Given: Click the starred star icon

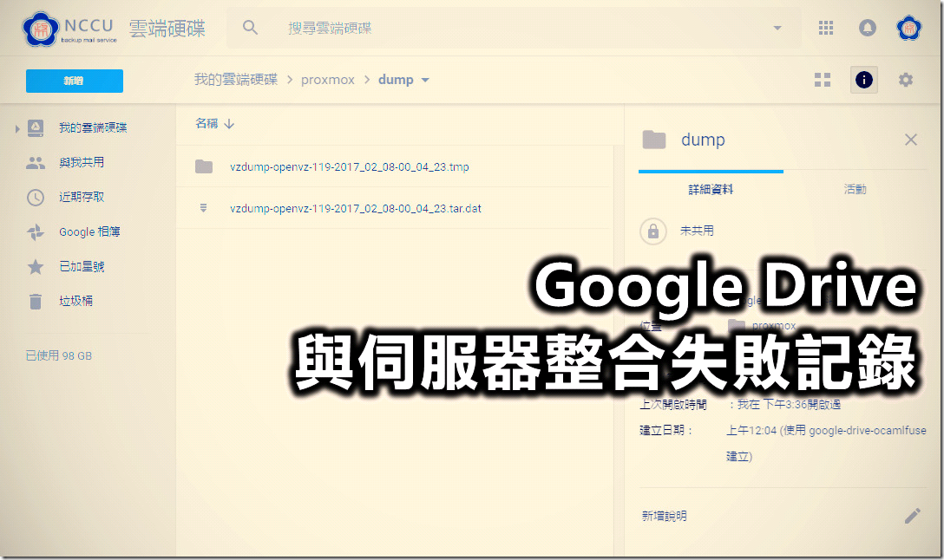Looking at the screenshot, I should [36, 266].
